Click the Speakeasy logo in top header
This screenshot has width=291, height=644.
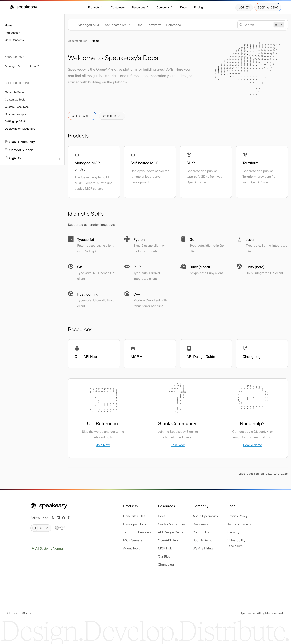[24, 7]
